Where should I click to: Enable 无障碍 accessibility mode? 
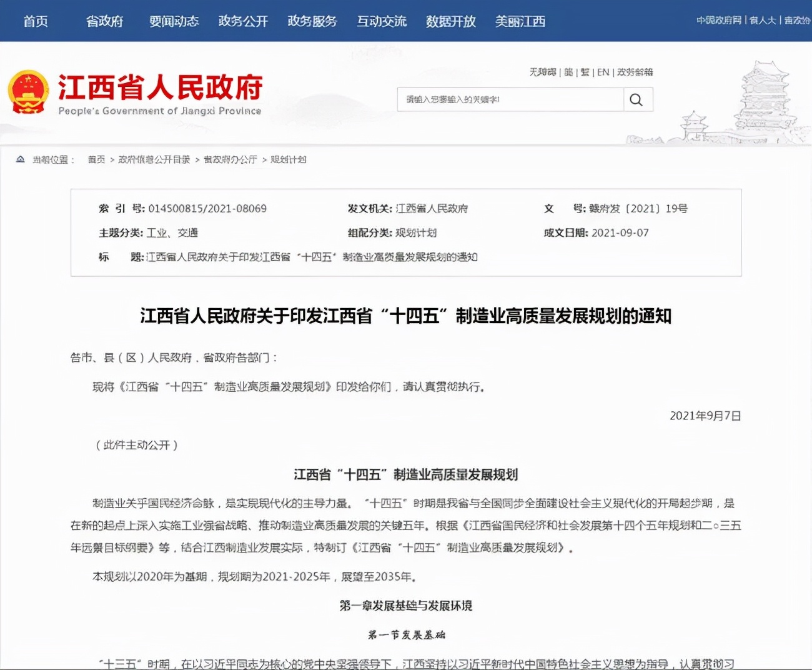[x=538, y=72]
